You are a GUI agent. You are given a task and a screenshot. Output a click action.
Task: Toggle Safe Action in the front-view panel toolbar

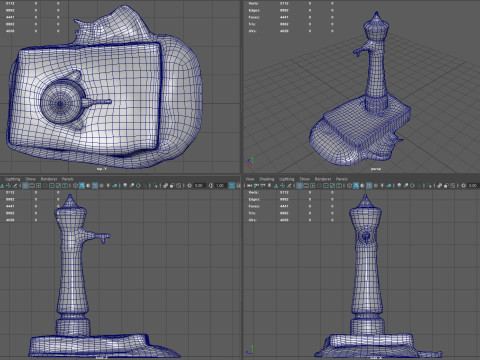332,185
